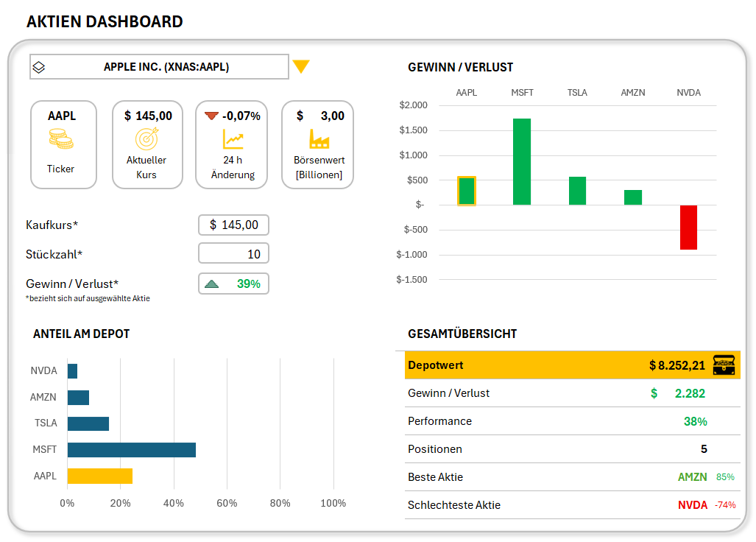
Task: Click the Kaufkurs* label
Action: (52, 225)
